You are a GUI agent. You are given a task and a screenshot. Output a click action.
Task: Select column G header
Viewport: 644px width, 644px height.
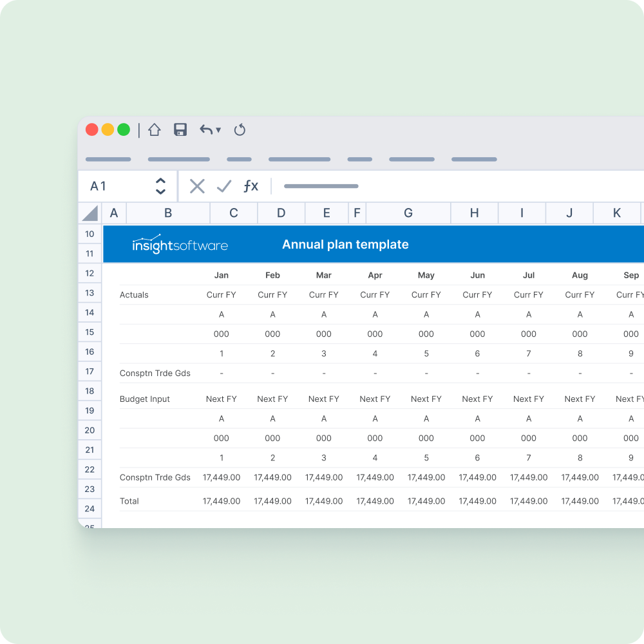(408, 213)
